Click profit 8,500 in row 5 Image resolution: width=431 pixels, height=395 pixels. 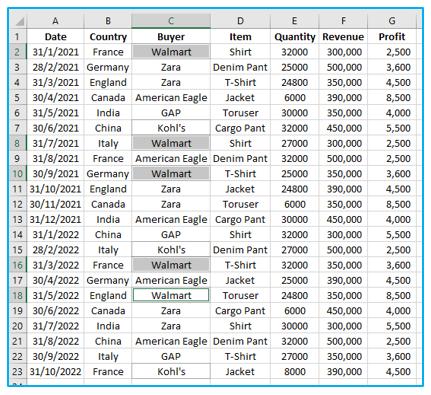coord(392,98)
